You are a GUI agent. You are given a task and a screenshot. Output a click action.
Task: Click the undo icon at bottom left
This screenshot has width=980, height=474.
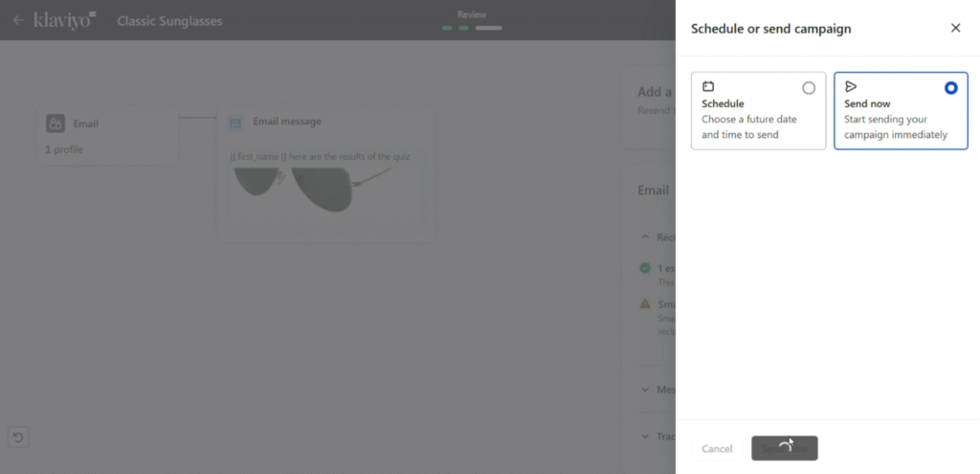[18, 438]
